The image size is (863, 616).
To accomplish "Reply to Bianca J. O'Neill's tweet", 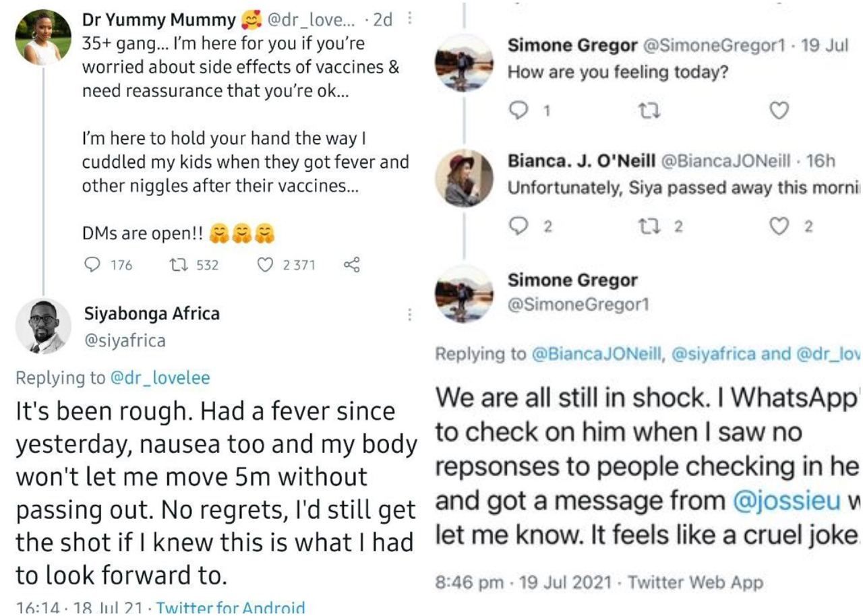I will click(518, 226).
